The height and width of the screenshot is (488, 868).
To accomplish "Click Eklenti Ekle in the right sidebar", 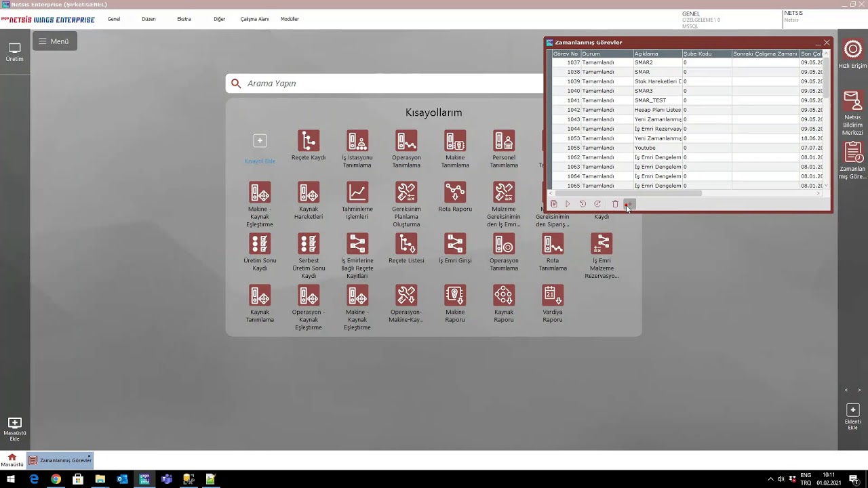I will [852, 417].
